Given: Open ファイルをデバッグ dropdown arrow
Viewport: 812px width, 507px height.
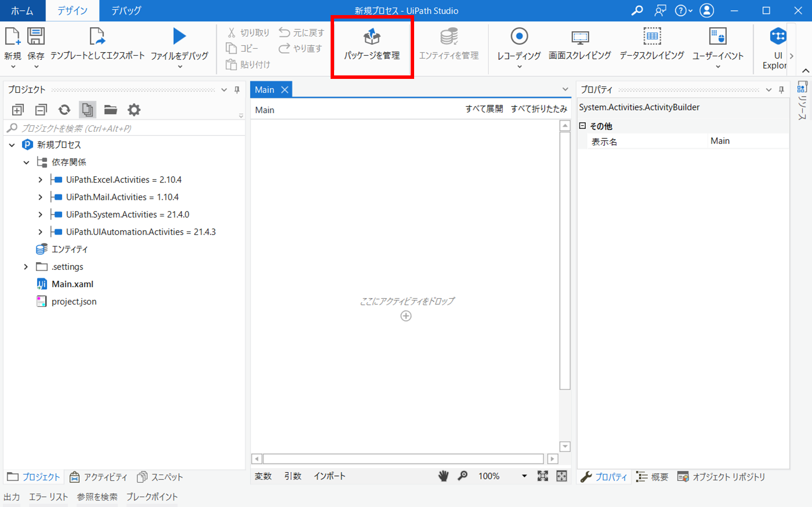Looking at the screenshot, I should click(179, 67).
